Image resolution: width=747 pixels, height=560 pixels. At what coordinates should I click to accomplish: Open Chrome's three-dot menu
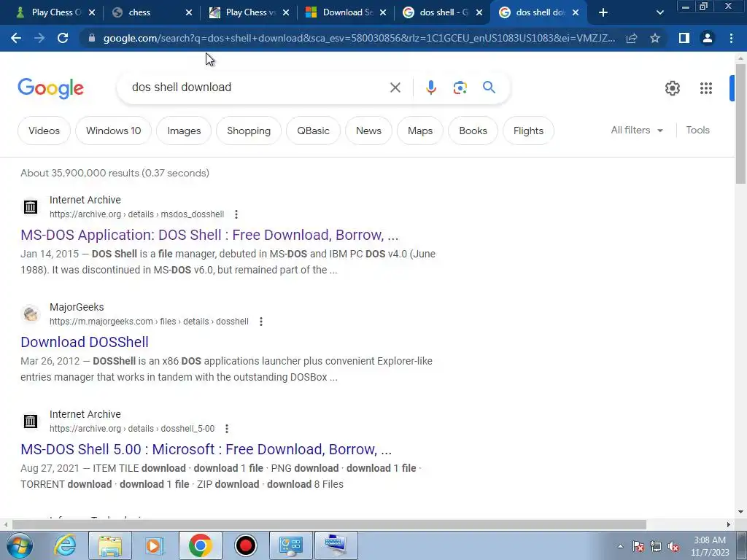[731, 38]
